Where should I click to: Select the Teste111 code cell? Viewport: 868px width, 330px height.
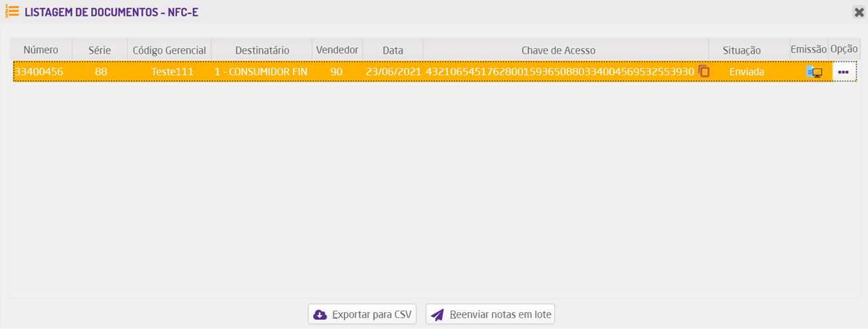172,71
